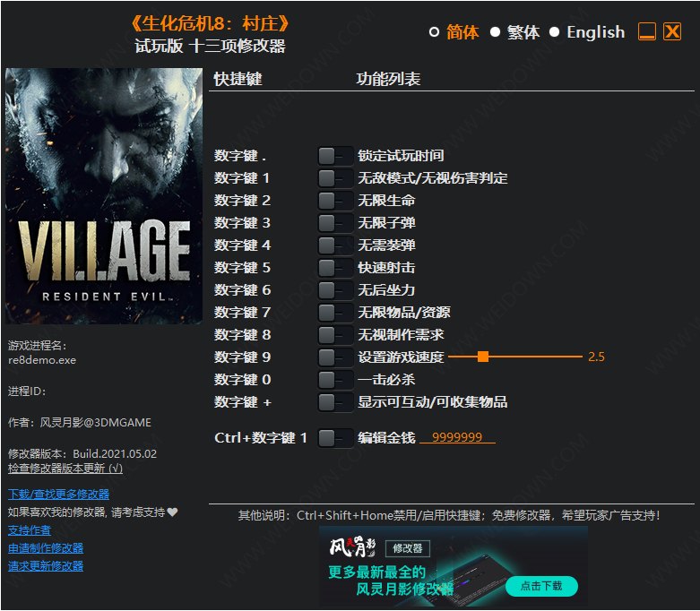700x611 pixels.
Task: Turn on 无限生命 switch
Action: pyautogui.click(x=335, y=201)
